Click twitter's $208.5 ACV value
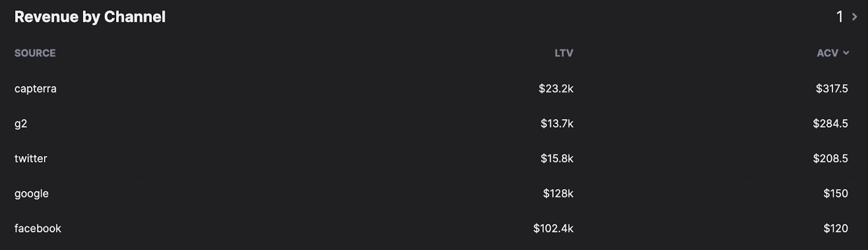 pos(831,159)
